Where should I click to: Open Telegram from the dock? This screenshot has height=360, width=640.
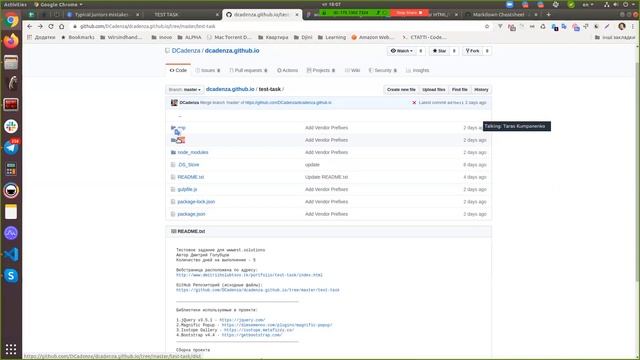coord(11,147)
